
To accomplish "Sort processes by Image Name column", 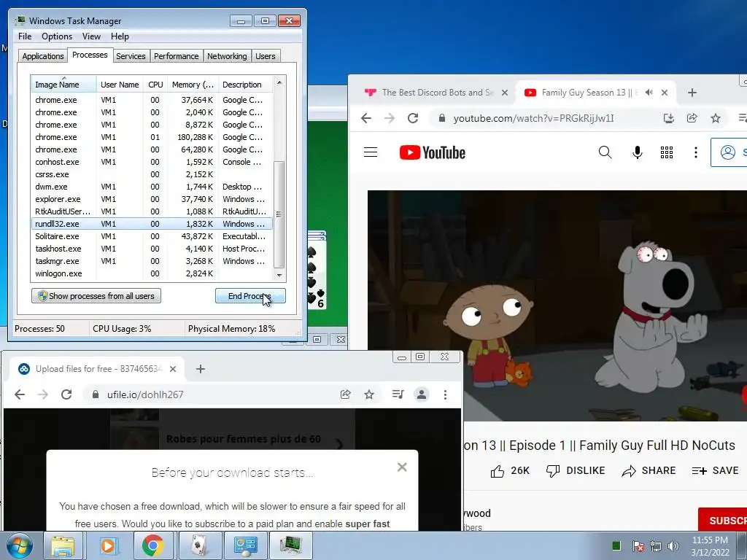I will (64, 85).
